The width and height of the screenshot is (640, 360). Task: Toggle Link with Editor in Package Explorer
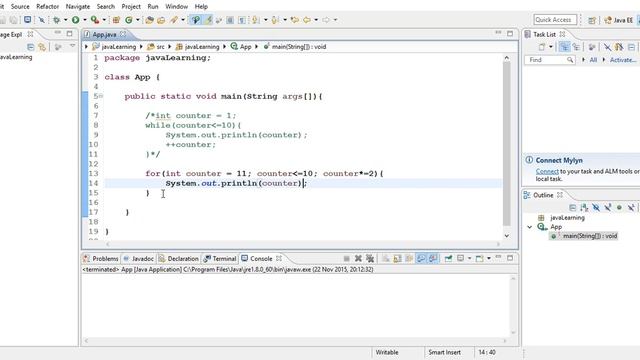point(42,47)
